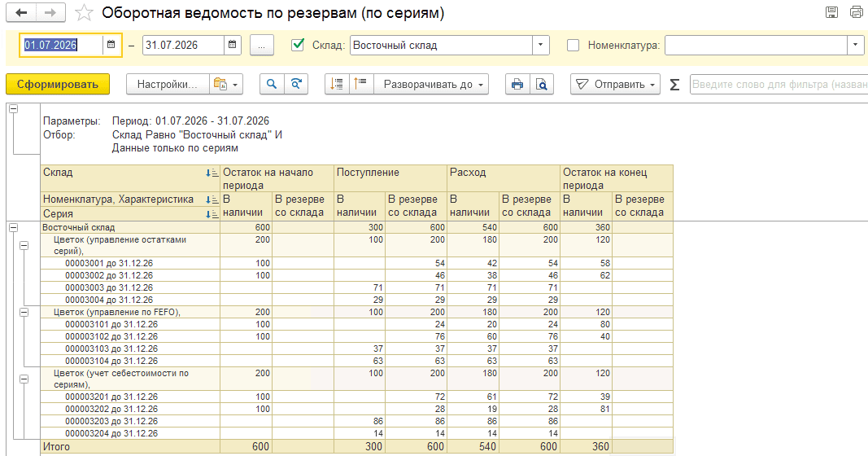This screenshot has height=456, width=868.
Task: Click the filter word search field
Action: [x=779, y=84]
